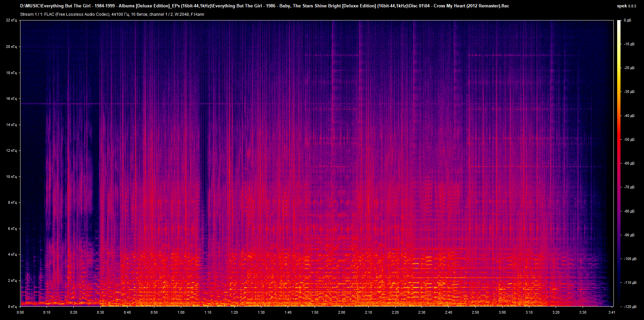Image resolution: width=644 pixels, height=320 pixels.
Task: Click the '8 кГц' frequency axis label
Action: coord(12,202)
